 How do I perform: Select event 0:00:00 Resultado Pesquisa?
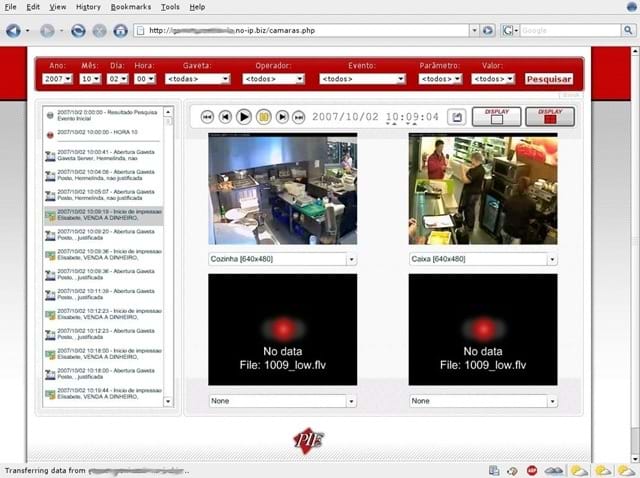click(x=103, y=115)
